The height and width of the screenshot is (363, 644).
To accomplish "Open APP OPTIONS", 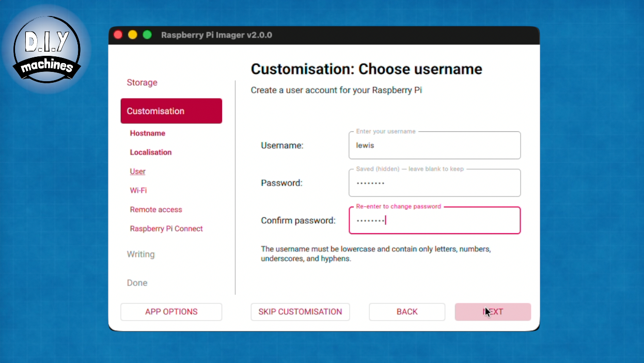I will [171, 312].
